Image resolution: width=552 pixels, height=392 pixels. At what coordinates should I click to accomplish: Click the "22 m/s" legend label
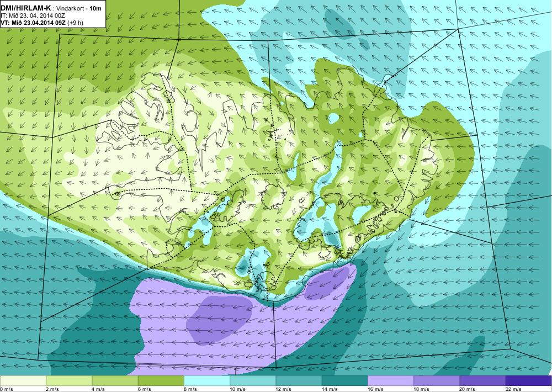513,389
